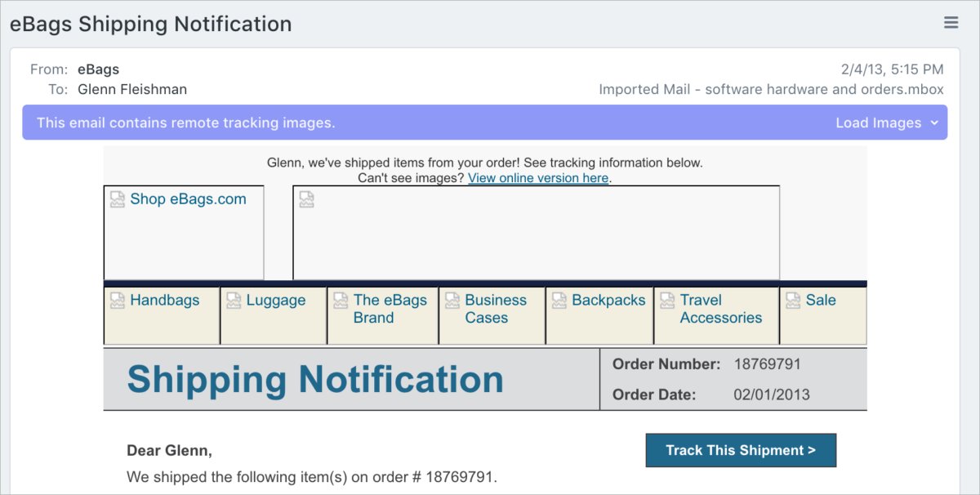
Task: Click the broken image icon beside Business Cases
Action: coord(452,301)
